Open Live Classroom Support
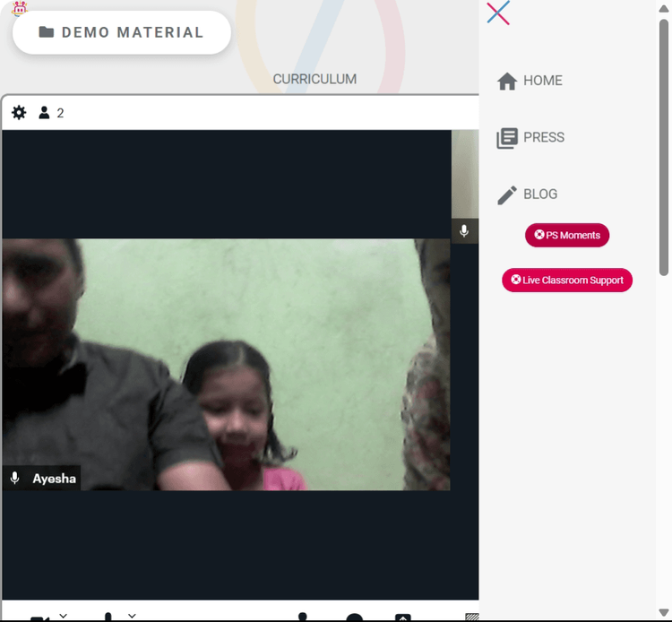672x622 pixels. [567, 280]
